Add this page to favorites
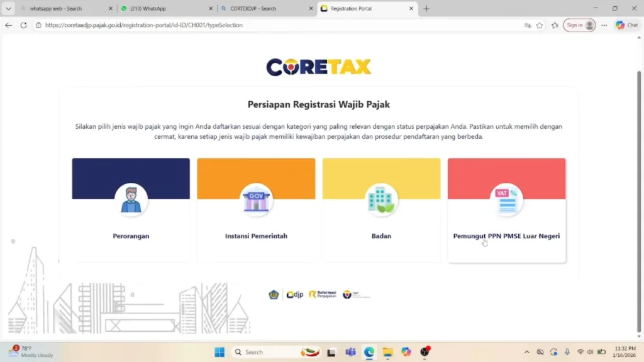The height and width of the screenshot is (362, 644). (x=540, y=25)
